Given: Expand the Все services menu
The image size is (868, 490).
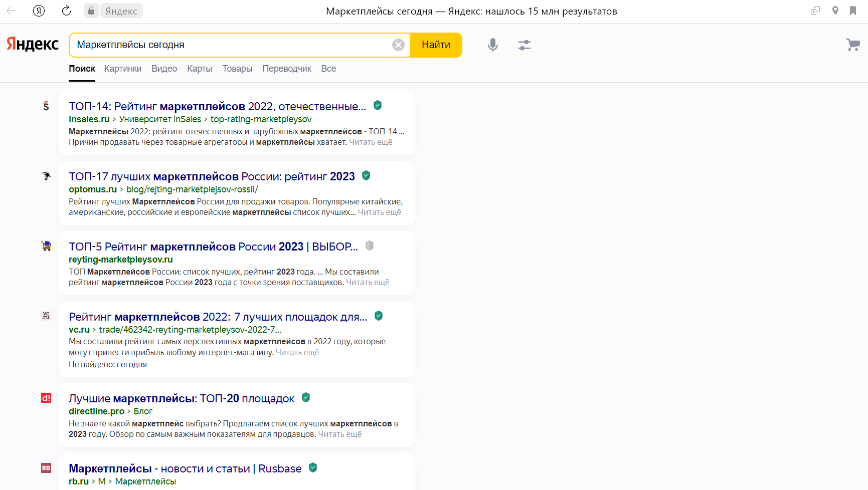Looking at the screenshot, I should click(x=328, y=69).
